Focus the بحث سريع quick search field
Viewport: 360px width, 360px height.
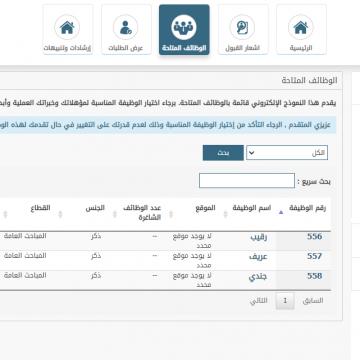tap(247, 181)
